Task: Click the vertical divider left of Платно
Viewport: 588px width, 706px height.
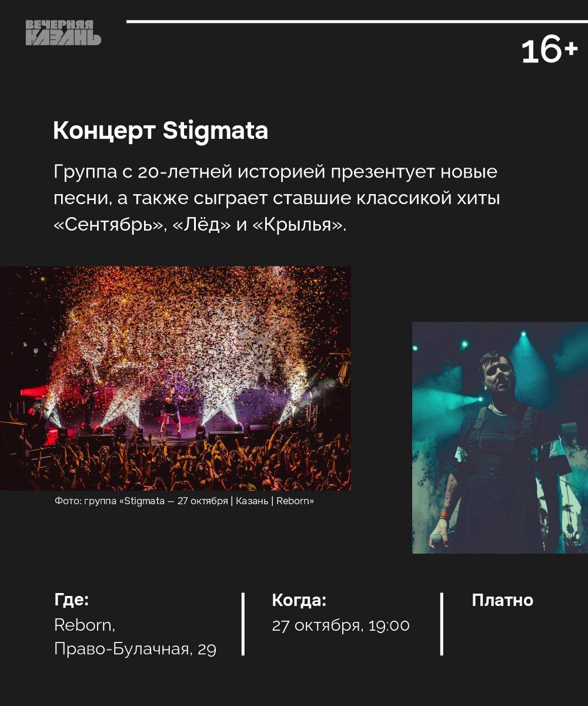Action: pos(442,624)
